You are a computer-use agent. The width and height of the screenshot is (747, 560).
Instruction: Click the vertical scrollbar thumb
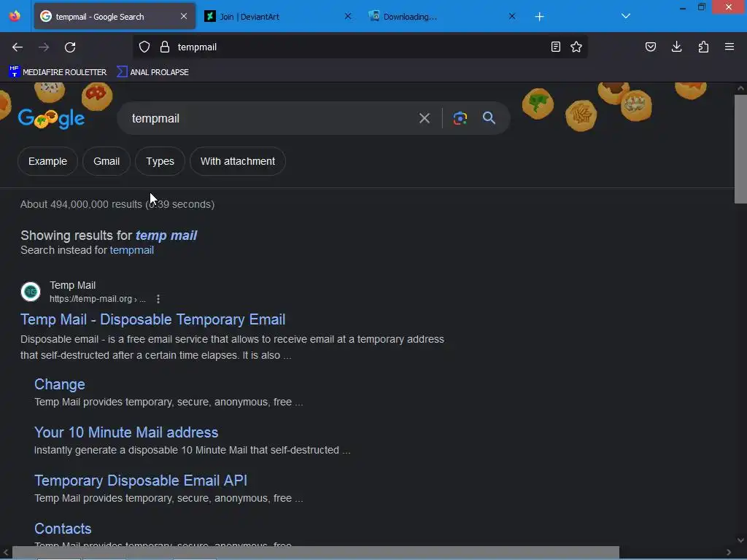pyautogui.click(x=740, y=149)
